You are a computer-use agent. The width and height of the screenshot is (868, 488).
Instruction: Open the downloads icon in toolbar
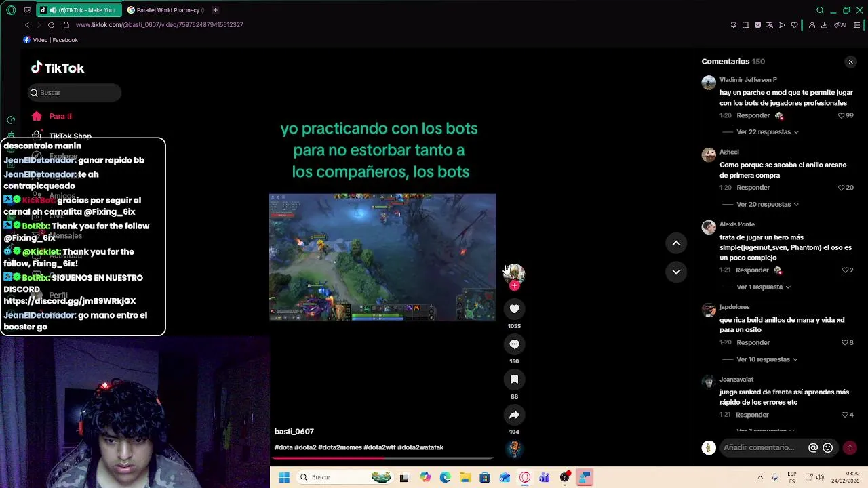[x=824, y=25]
